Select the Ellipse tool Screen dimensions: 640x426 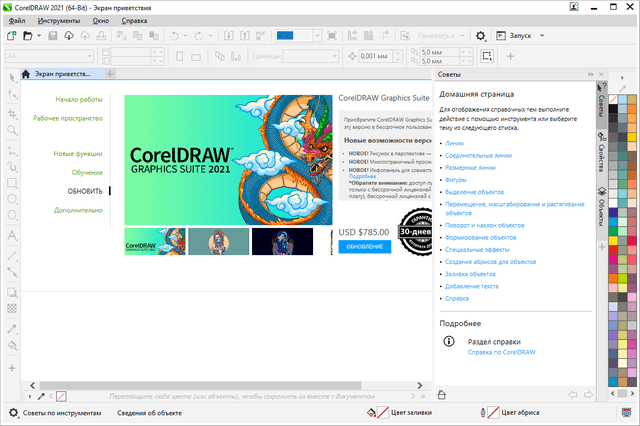(x=12, y=200)
